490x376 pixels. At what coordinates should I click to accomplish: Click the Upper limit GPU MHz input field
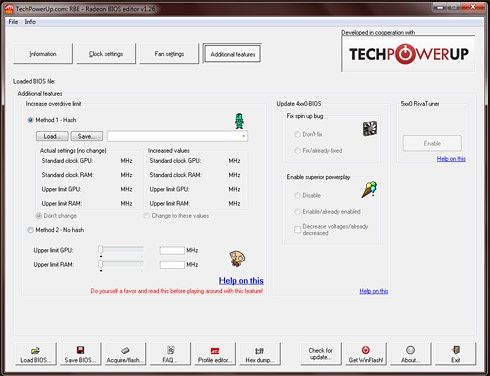[172, 250]
